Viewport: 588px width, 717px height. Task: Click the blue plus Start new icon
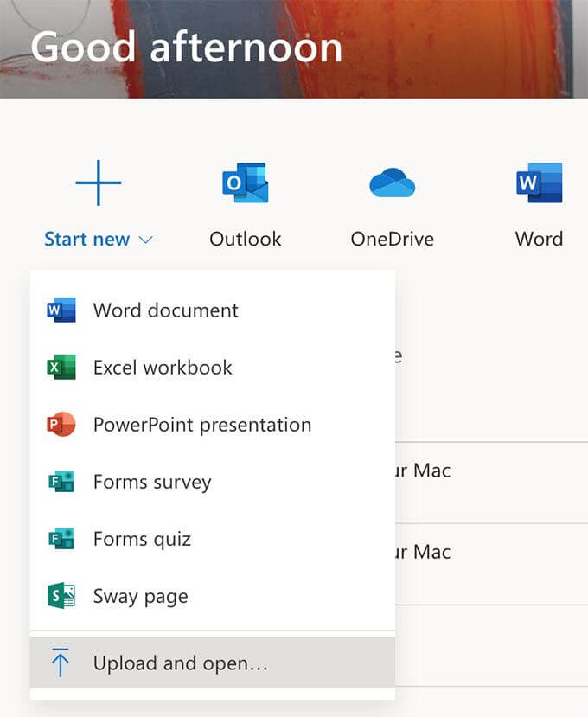tap(99, 182)
